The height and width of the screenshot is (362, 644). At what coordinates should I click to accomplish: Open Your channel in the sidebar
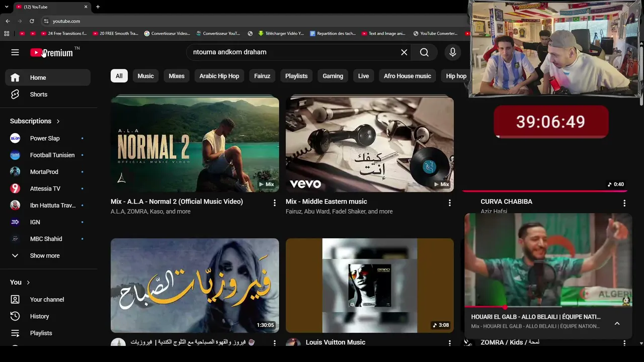tap(48, 300)
